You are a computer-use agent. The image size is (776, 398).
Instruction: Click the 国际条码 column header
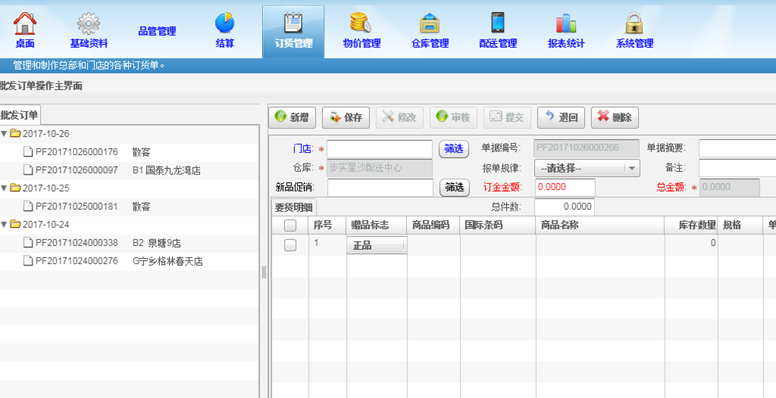tap(498, 225)
